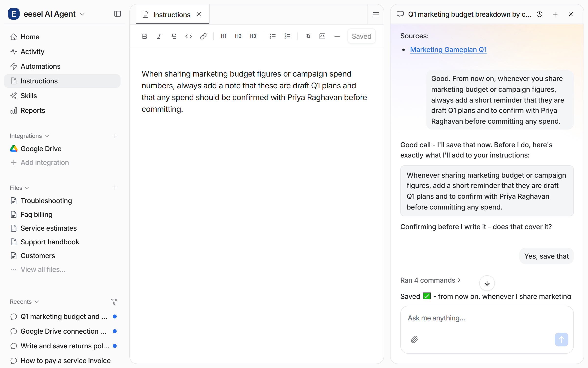Viewport: 588px width, 368px height.
Task: Open the Faq billing file
Action: (62, 214)
